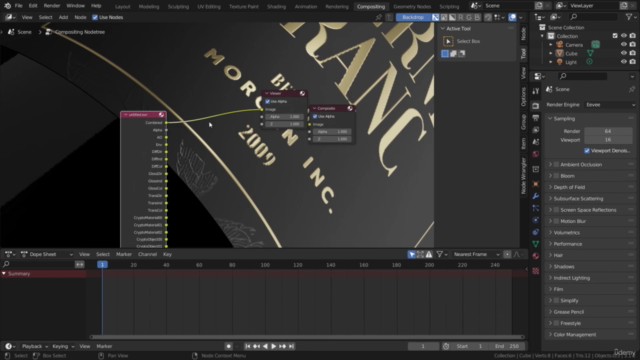
Task: Open the Modifier properties wrench icon
Action: tap(536, 196)
